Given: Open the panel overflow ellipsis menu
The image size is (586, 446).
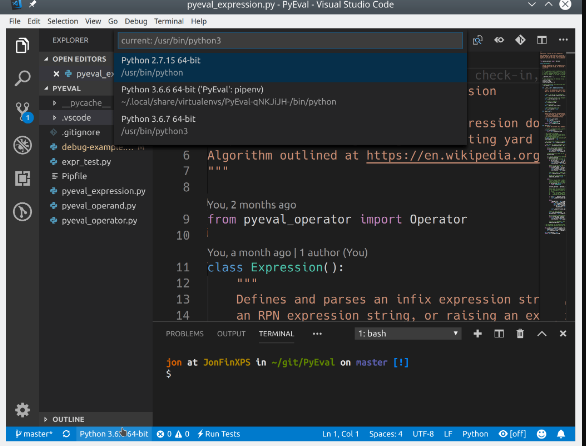Looking at the screenshot, I should click(x=317, y=333).
